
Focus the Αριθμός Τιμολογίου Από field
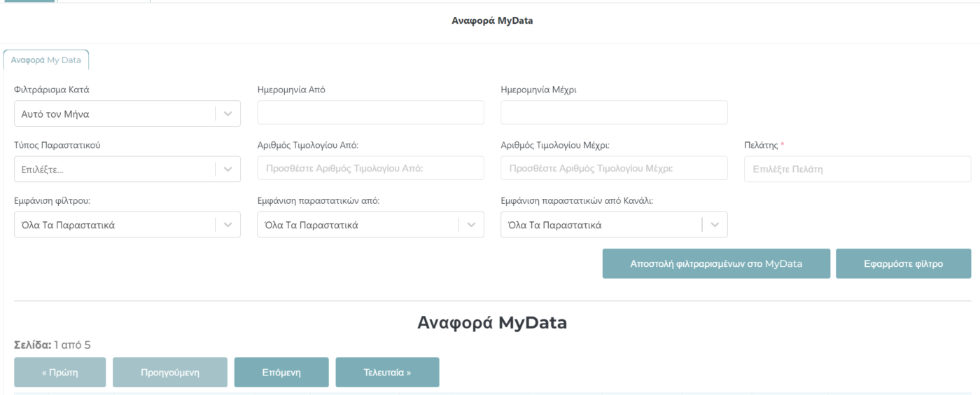coord(371,168)
